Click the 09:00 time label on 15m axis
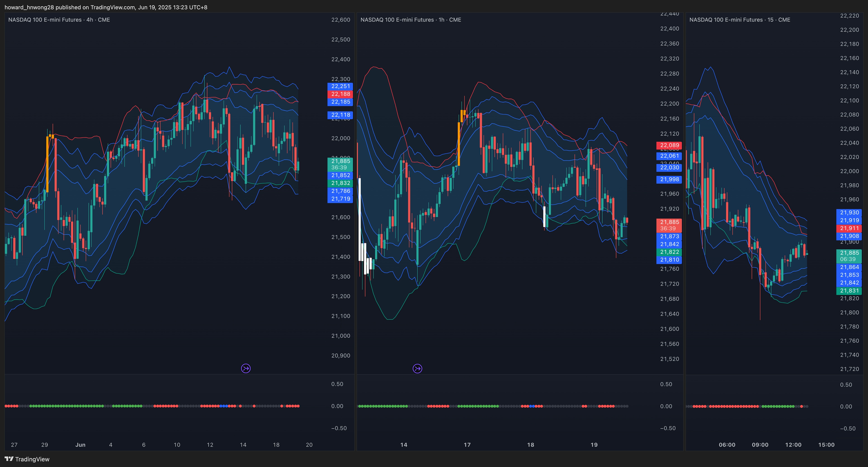 tap(760, 444)
